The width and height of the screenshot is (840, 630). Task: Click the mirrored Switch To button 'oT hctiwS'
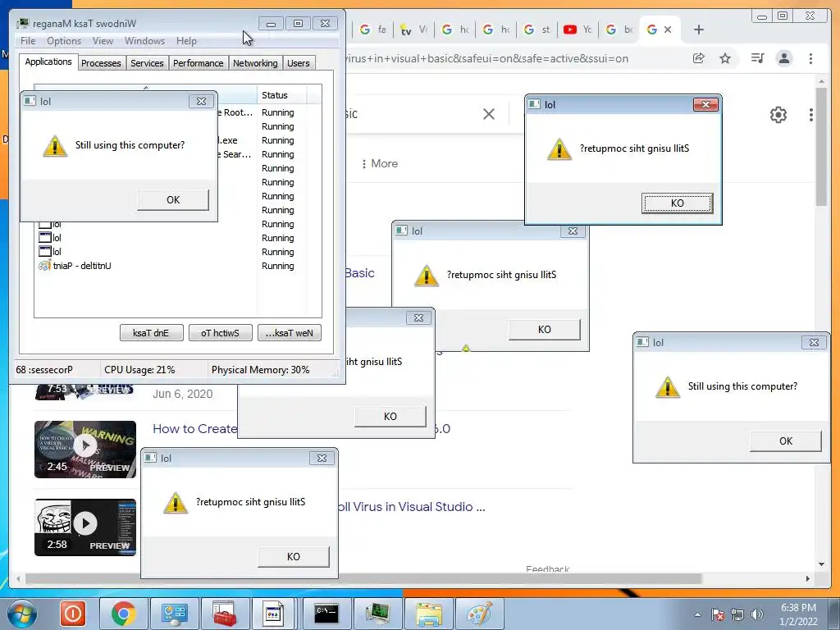[220, 333]
